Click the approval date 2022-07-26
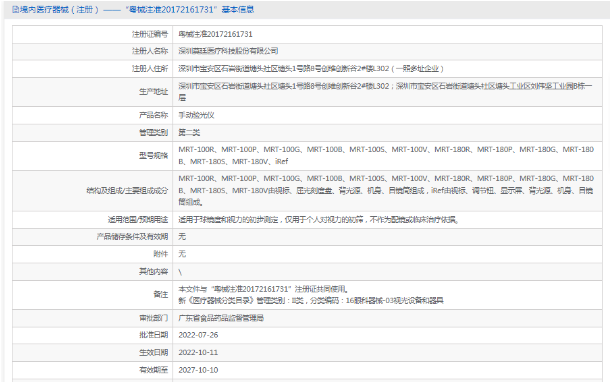 point(198,335)
